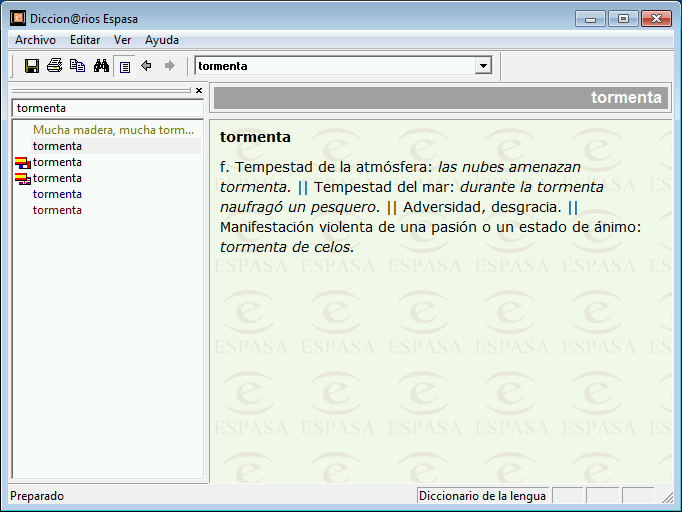Click the Save floppy disk icon
The width and height of the screenshot is (682, 512).
click(32, 66)
